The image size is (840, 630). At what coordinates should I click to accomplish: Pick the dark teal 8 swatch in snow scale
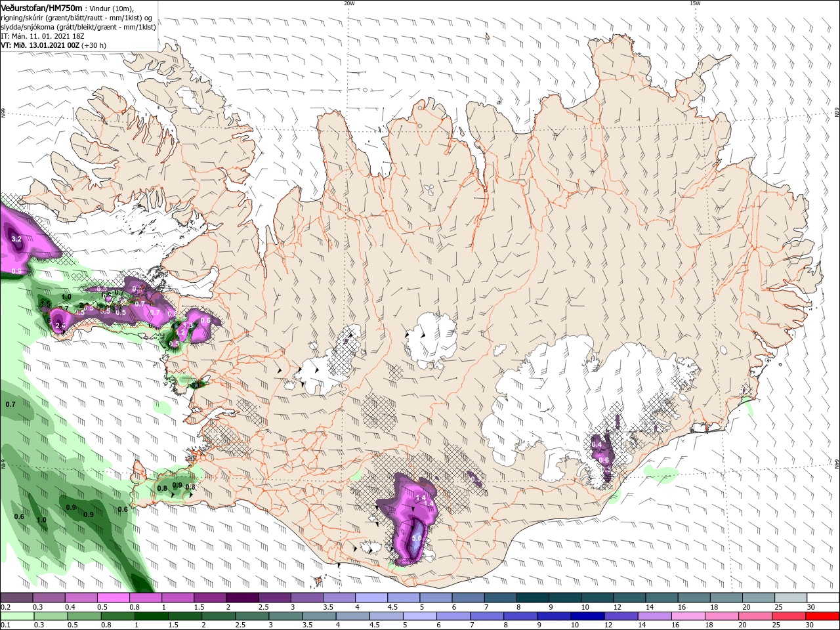532,598
